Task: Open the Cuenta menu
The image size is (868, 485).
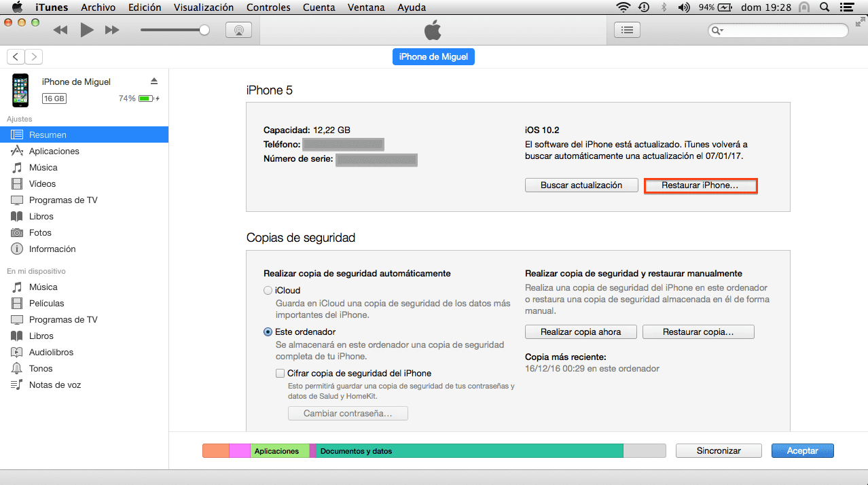Action: (x=319, y=7)
